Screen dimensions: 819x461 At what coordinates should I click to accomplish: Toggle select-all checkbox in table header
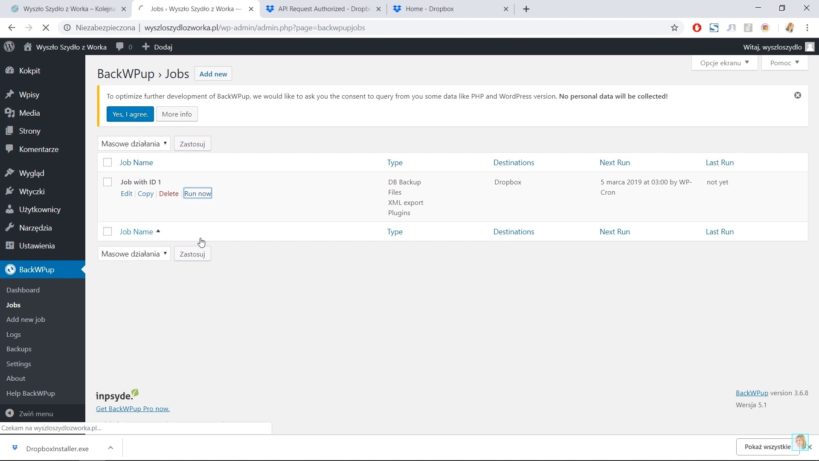[107, 162]
